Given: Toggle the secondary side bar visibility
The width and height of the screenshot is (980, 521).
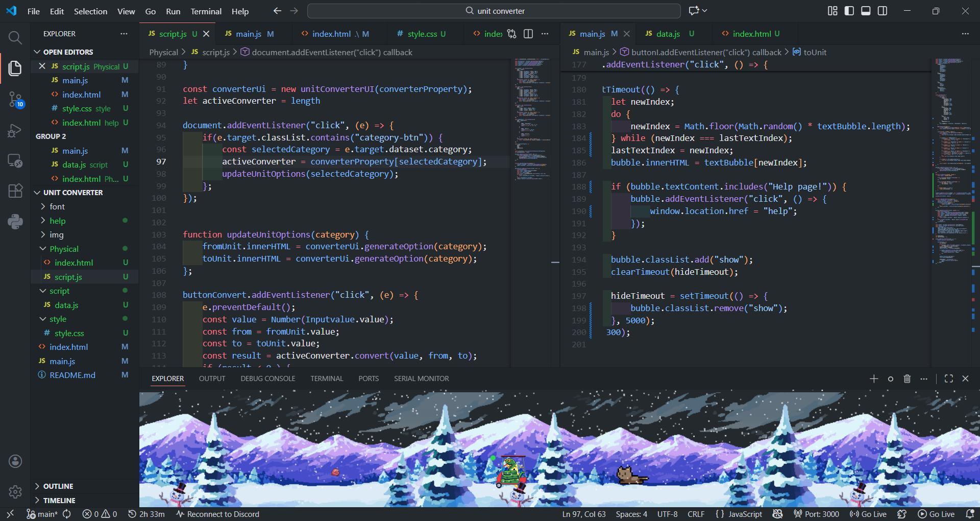Looking at the screenshot, I should click(x=883, y=11).
